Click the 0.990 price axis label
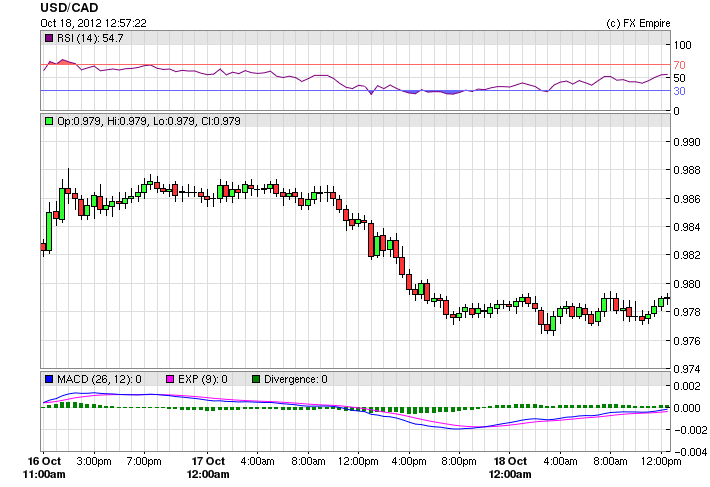The image size is (710, 487). 687,142
